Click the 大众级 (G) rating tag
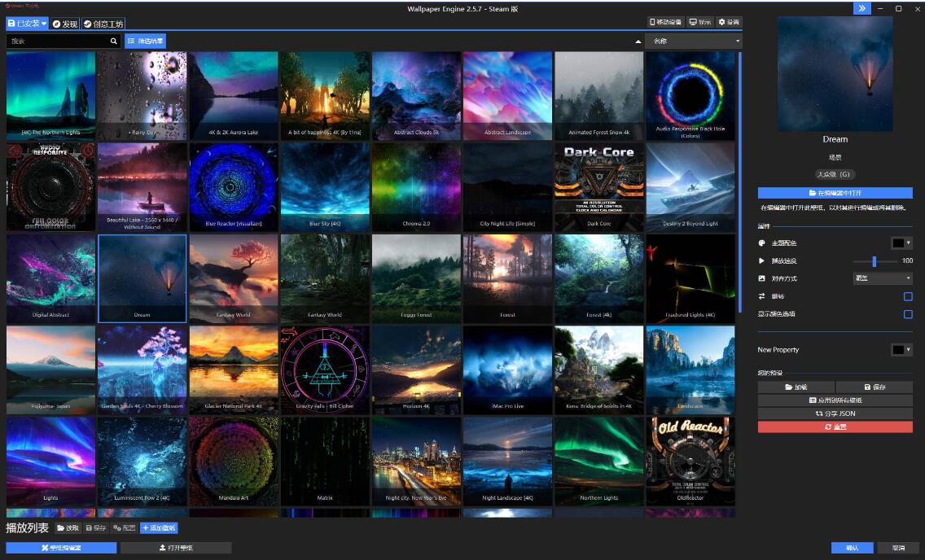The width and height of the screenshot is (925, 560). (835, 174)
